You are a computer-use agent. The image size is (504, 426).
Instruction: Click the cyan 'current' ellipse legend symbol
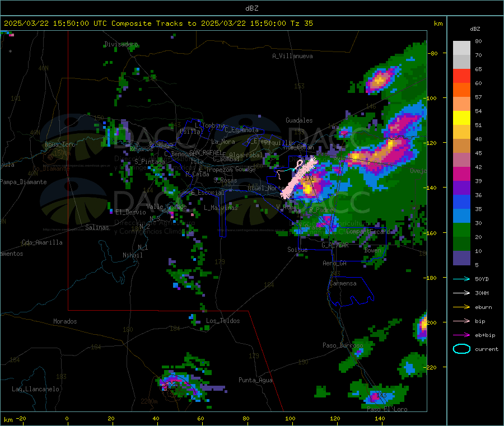[461, 349]
